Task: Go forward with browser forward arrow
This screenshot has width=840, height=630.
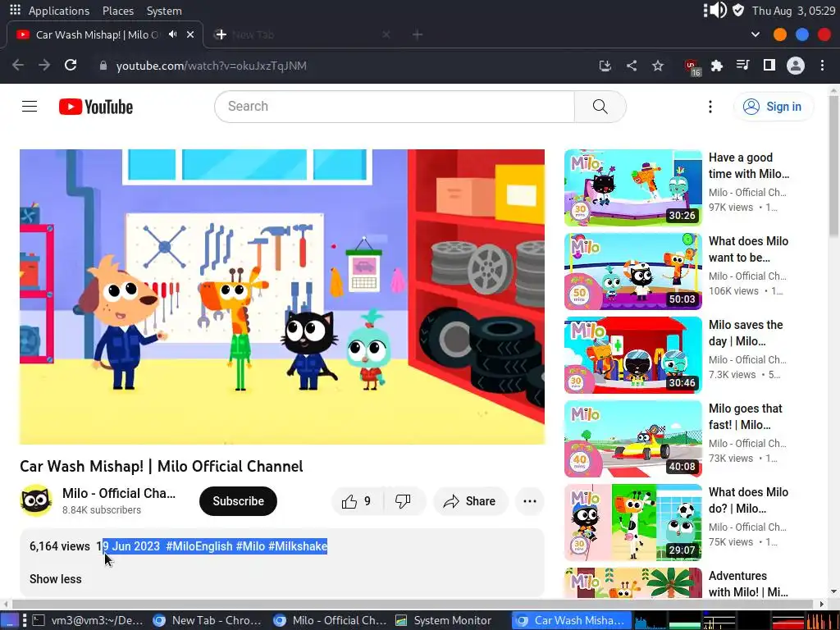Action: tap(44, 66)
